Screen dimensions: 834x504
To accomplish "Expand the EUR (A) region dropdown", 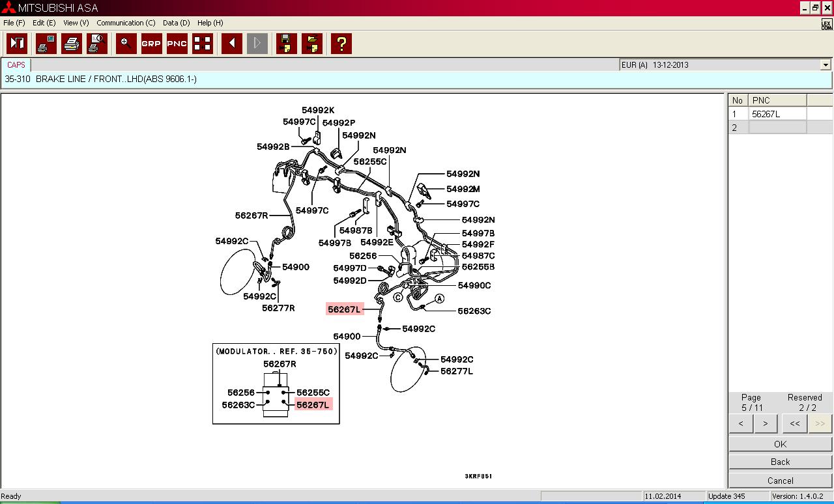I will [826, 65].
